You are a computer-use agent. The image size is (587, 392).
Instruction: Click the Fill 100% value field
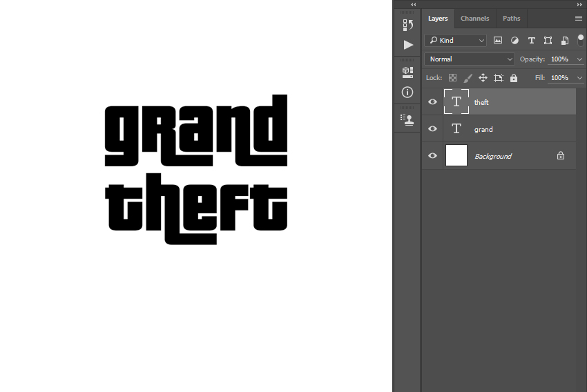(x=560, y=78)
